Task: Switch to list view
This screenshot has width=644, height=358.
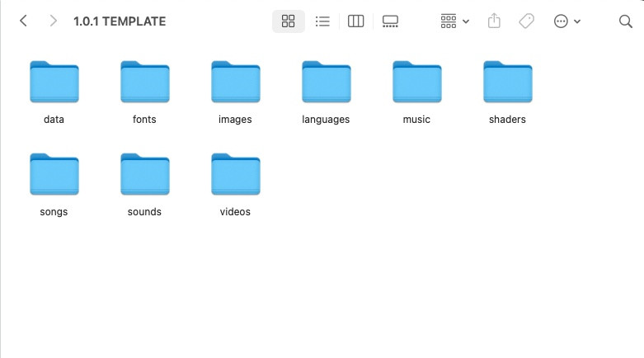Action: pos(323,21)
